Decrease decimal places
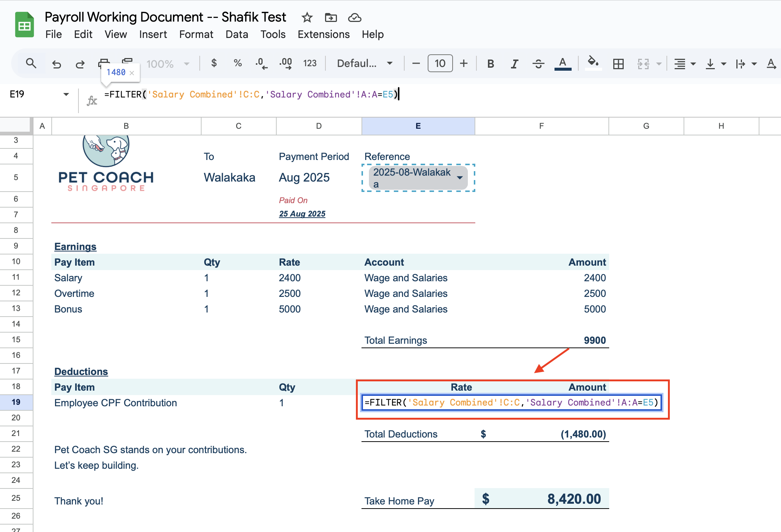Viewport: 781px width, 532px height. tap(261, 64)
